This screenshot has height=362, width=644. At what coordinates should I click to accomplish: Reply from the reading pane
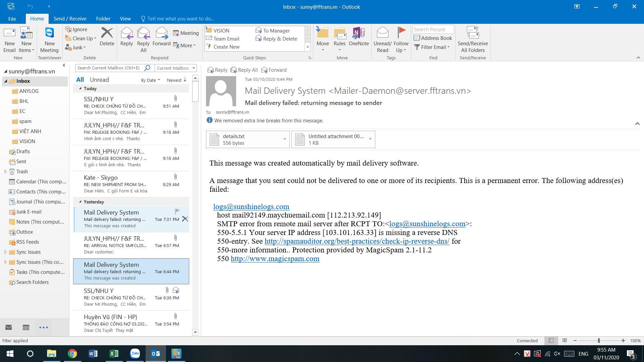pyautogui.click(x=217, y=70)
